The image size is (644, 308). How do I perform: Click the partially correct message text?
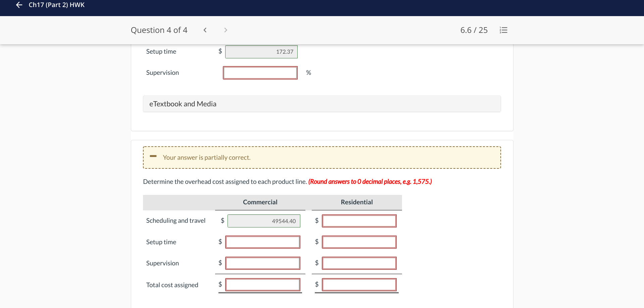(207, 158)
